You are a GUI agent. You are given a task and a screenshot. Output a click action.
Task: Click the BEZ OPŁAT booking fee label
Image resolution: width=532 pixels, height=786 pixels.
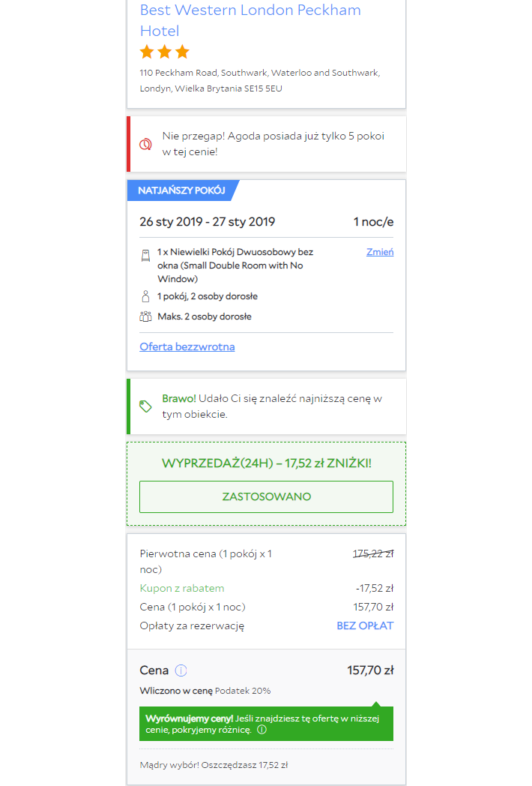tap(365, 625)
